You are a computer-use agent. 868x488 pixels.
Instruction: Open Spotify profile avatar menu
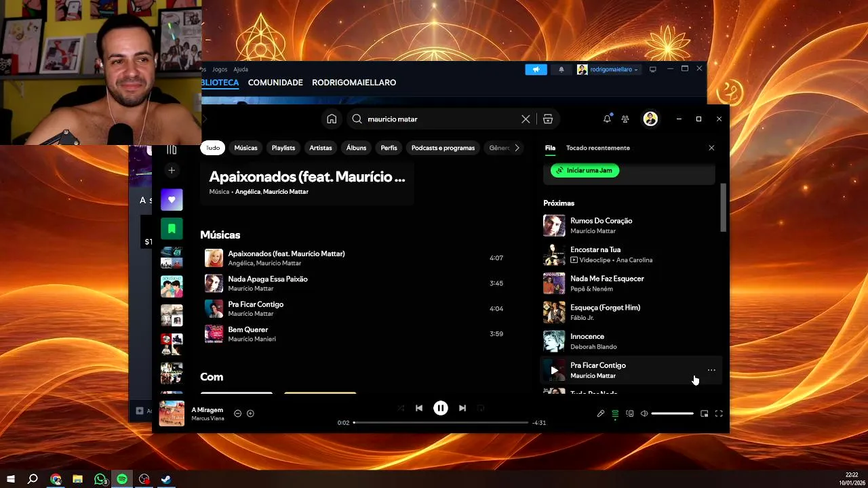click(x=650, y=119)
